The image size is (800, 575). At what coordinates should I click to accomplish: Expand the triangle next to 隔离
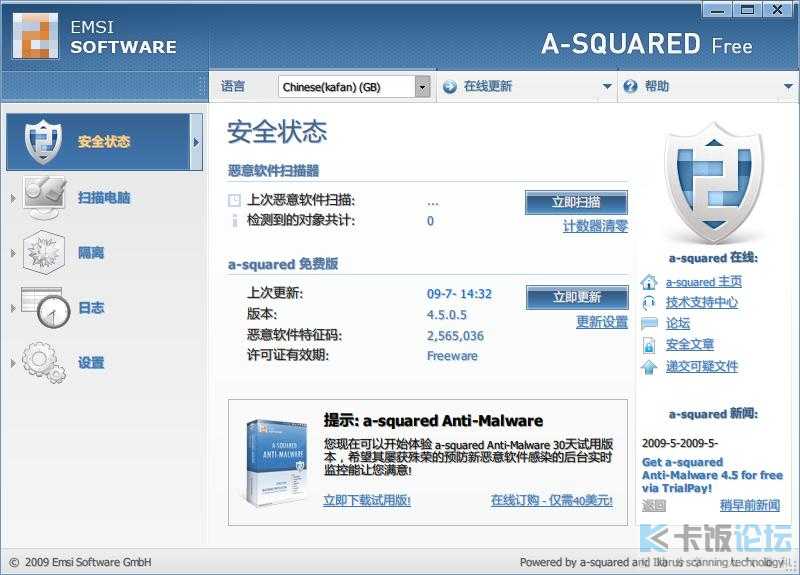(13, 253)
